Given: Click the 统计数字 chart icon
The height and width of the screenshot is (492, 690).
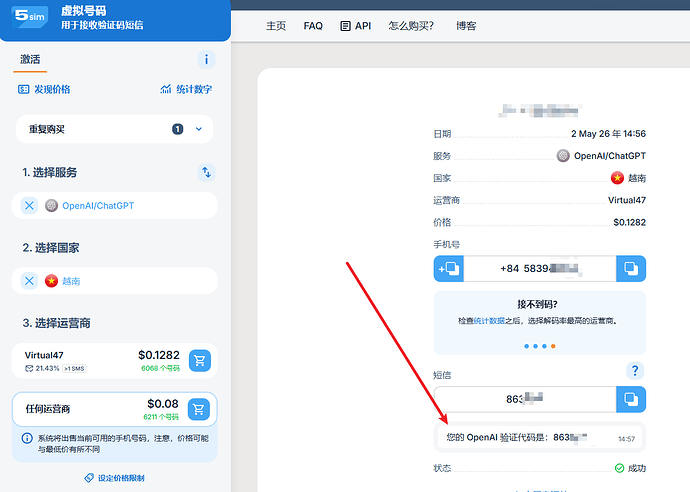Looking at the screenshot, I should pyautogui.click(x=166, y=89).
